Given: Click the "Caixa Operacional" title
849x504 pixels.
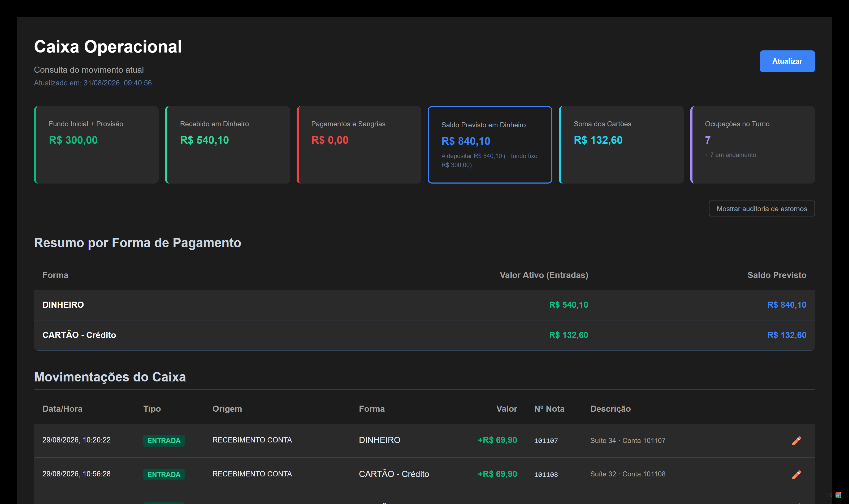Looking at the screenshot, I should click(x=108, y=46).
